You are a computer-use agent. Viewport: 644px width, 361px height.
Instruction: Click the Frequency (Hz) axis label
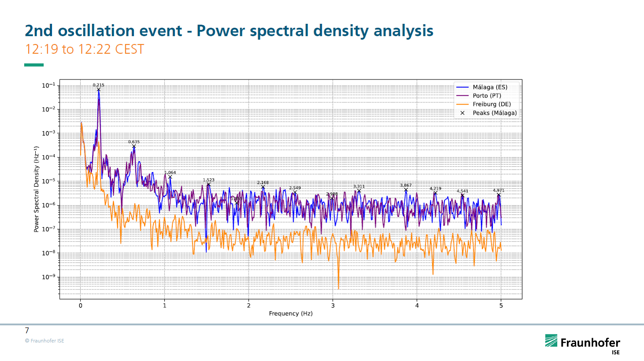coord(290,313)
